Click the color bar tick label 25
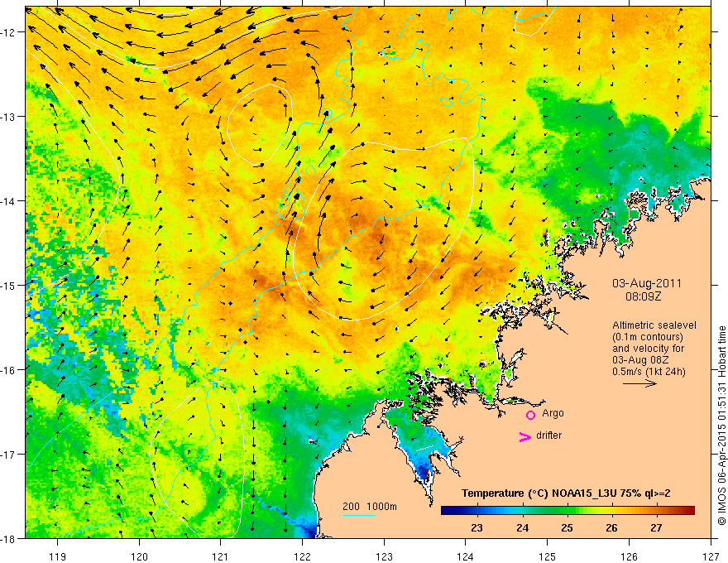 [567, 528]
